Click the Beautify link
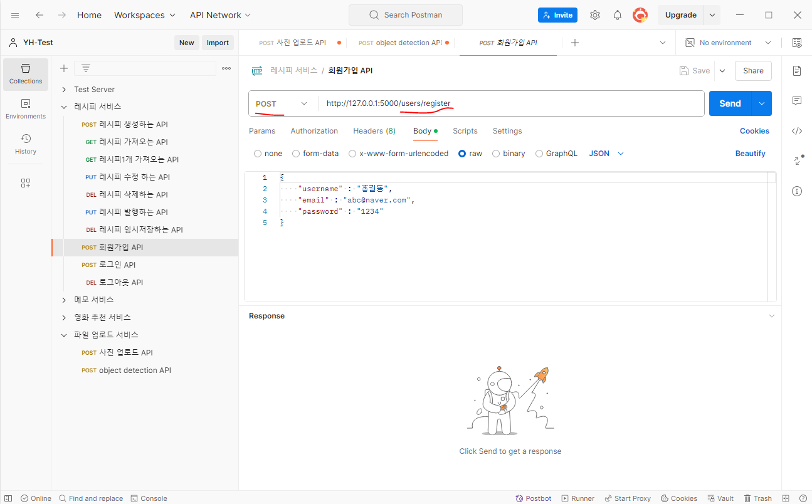 (751, 154)
